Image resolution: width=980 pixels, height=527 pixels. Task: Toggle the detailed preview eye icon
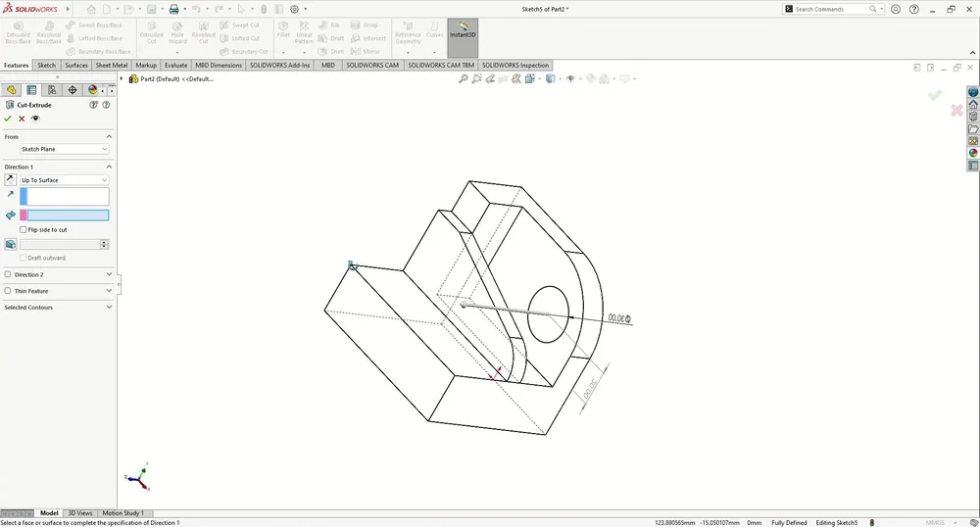(x=35, y=119)
